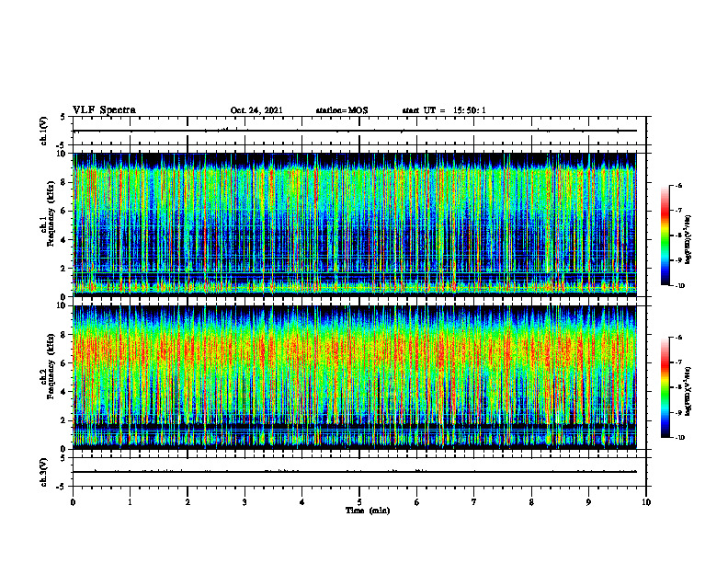The height and width of the screenshot is (563, 728).
Task: Click the "ch.3(V)" bottom axis label
Action: (x=44, y=472)
